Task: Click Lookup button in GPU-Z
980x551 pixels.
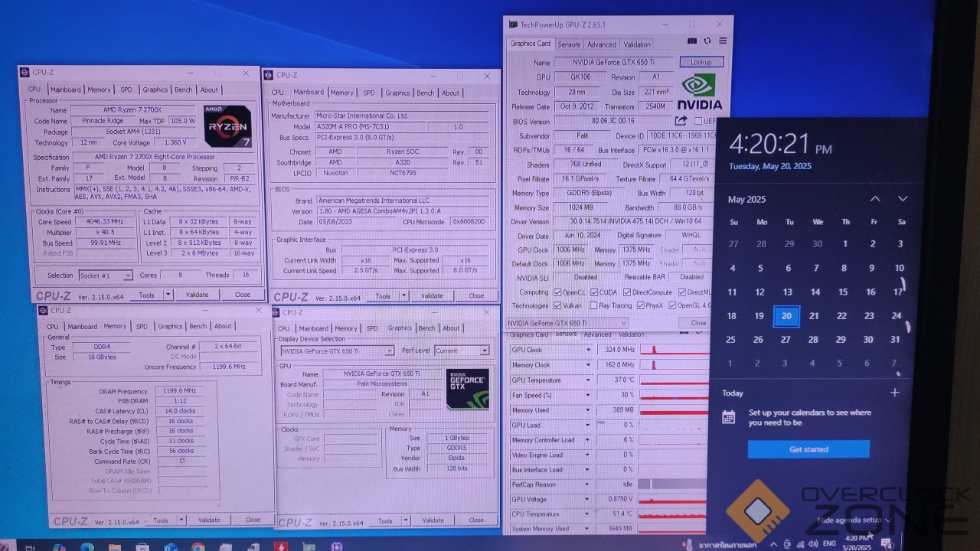Action: coord(701,62)
